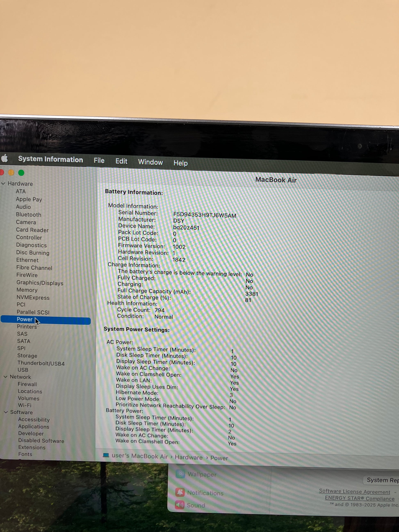Click the Notifications bell icon
399x532 pixels.
click(180, 492)
